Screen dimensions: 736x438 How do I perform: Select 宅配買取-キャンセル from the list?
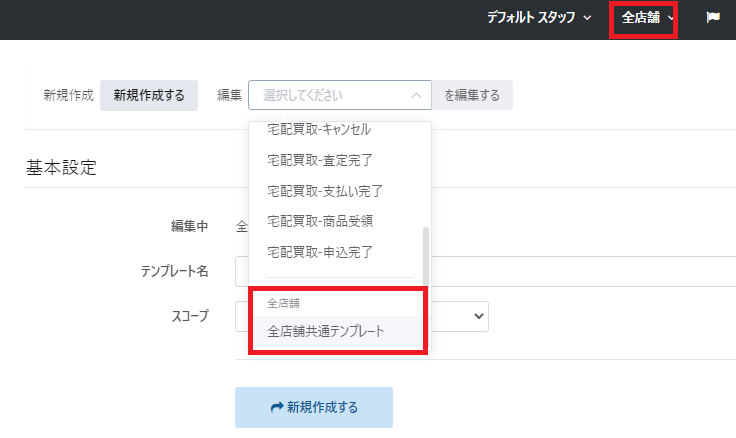coord(319,130)
